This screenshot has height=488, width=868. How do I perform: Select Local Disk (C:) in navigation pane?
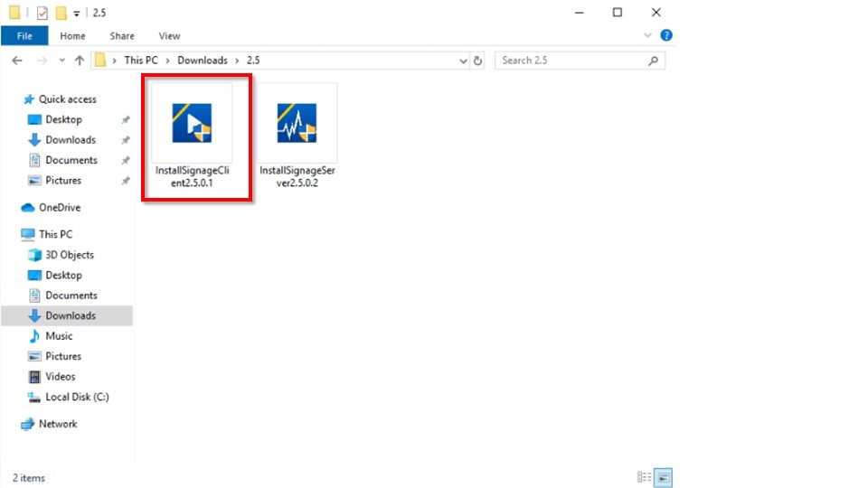[77, 397]
